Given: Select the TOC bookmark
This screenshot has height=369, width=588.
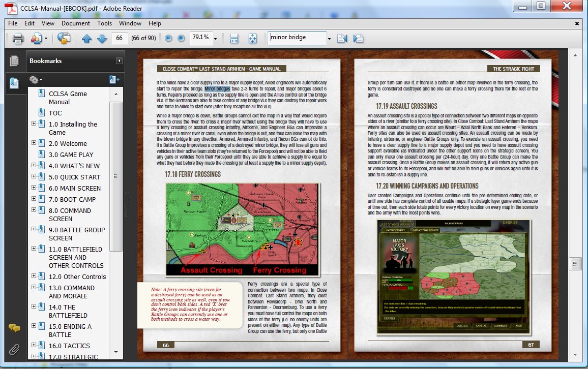Looking at the screenshot, I should click(x=55, y=113).
